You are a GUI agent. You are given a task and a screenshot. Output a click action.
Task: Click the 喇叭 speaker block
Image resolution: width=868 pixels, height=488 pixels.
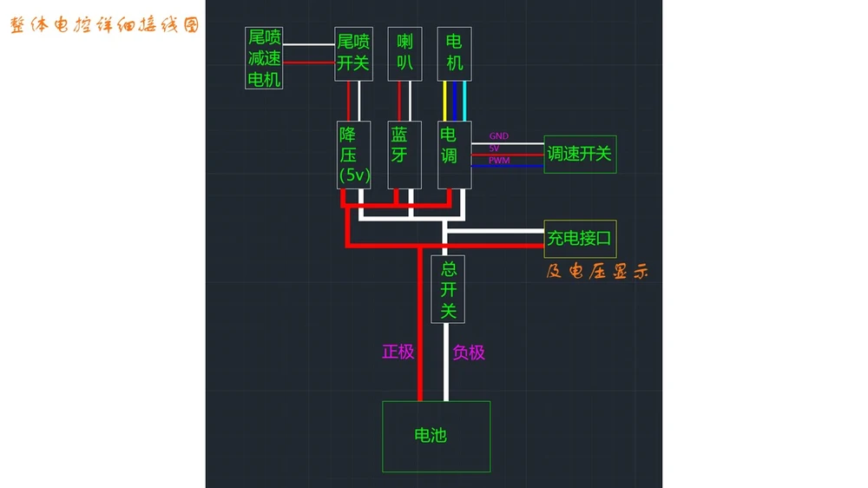pos(404,54)
